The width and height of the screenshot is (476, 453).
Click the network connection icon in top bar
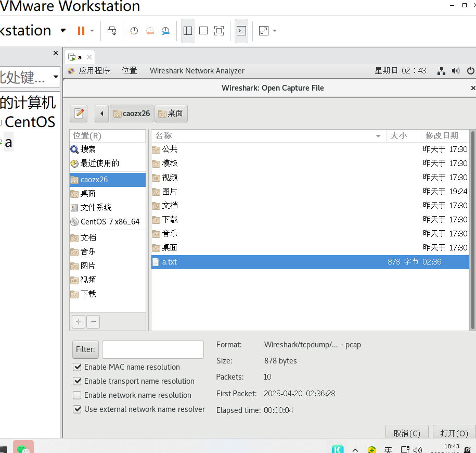(441, 71)
